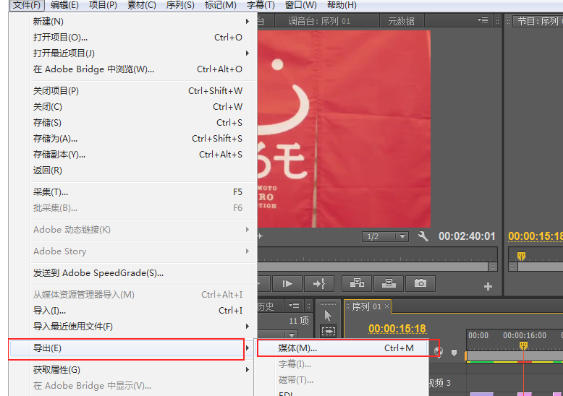Switch to the 调音台: 序列 01 tab
Screen dimensions: 563x396
click(319, 21)
